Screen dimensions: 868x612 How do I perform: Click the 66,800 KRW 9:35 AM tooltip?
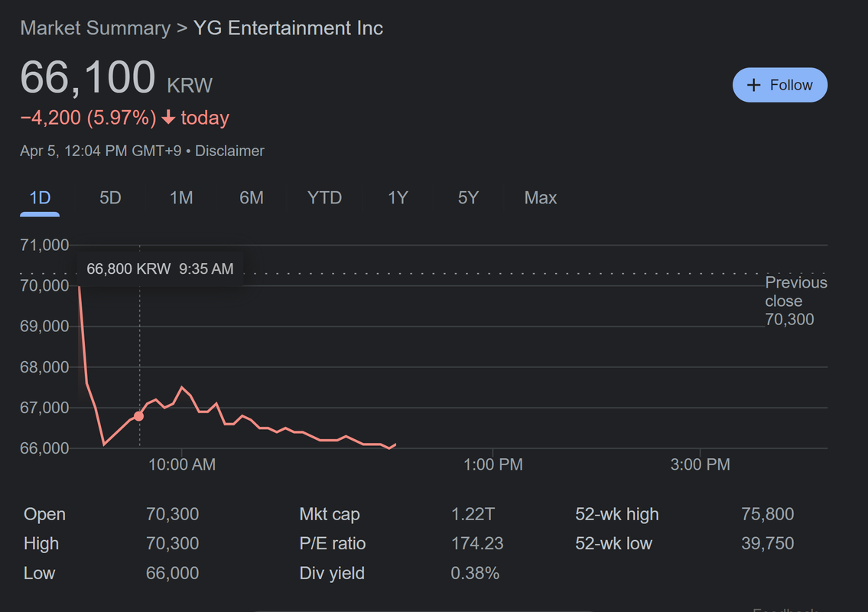click(160, 269)
